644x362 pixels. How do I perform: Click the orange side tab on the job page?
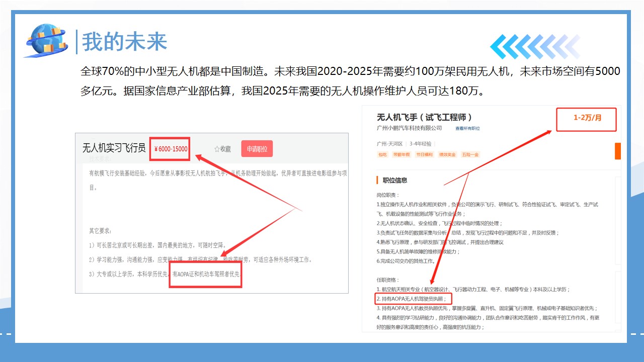point(618,151)
